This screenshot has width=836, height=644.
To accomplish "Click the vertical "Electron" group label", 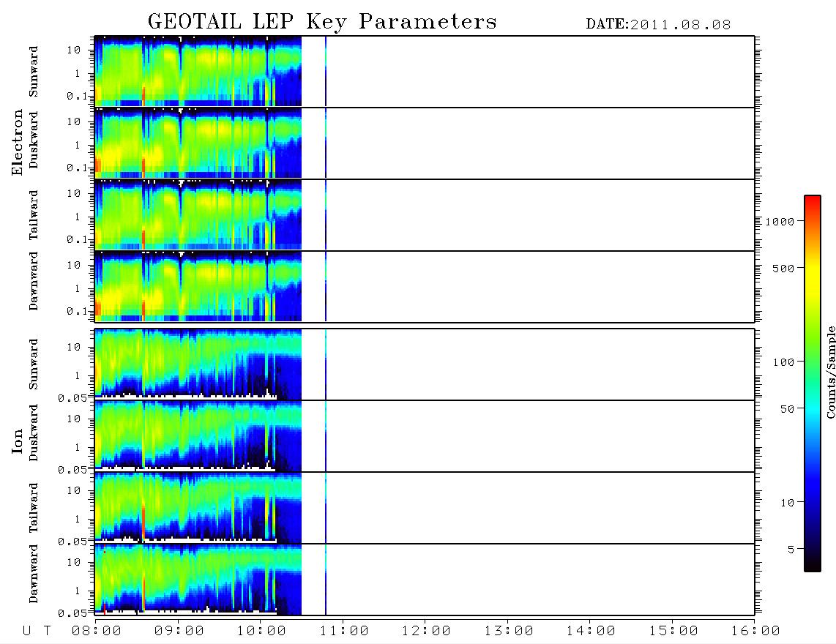I will pyautogui.click(x=17, y=143).
